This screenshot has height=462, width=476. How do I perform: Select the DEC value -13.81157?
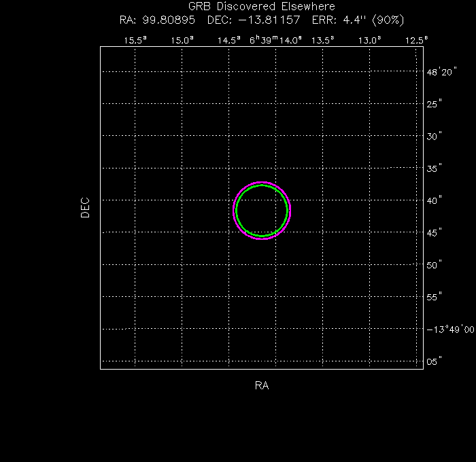pyautogui.click(x=269, y=20)
